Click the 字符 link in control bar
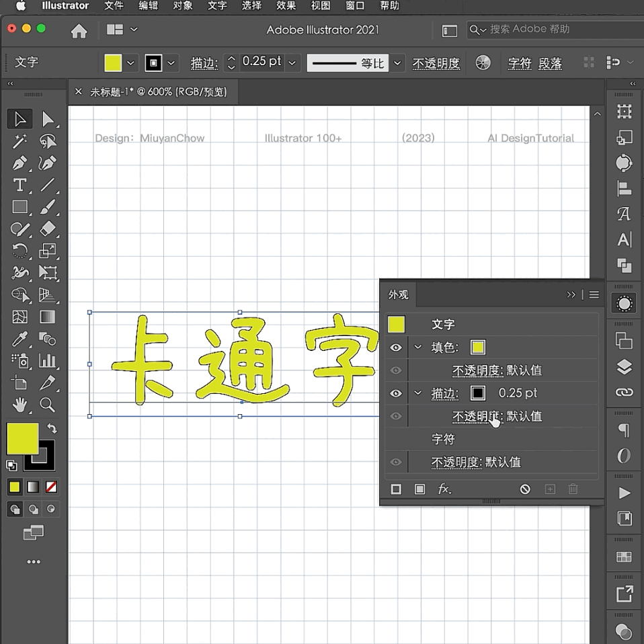Viewport: 644px width, 644px height. (520, 63)
